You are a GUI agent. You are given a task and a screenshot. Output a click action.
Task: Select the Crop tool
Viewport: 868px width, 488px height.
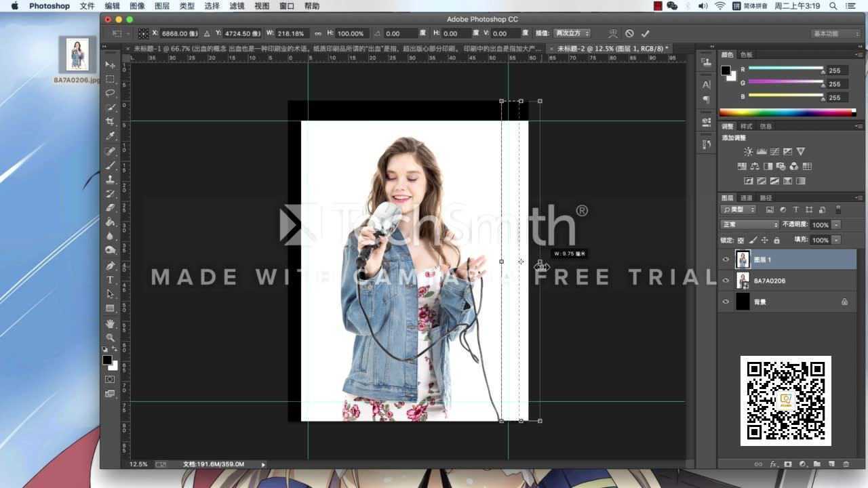coord(110,122)
